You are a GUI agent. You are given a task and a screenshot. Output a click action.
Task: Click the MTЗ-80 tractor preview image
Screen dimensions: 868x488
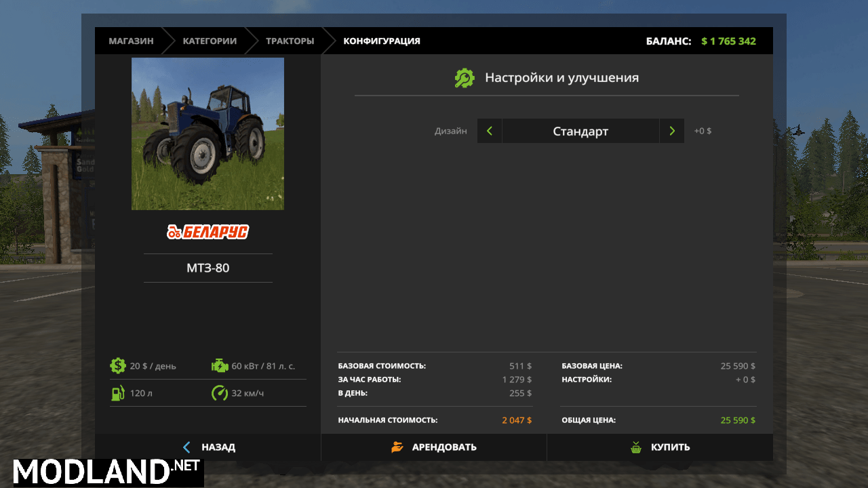[x=208, y=134]
